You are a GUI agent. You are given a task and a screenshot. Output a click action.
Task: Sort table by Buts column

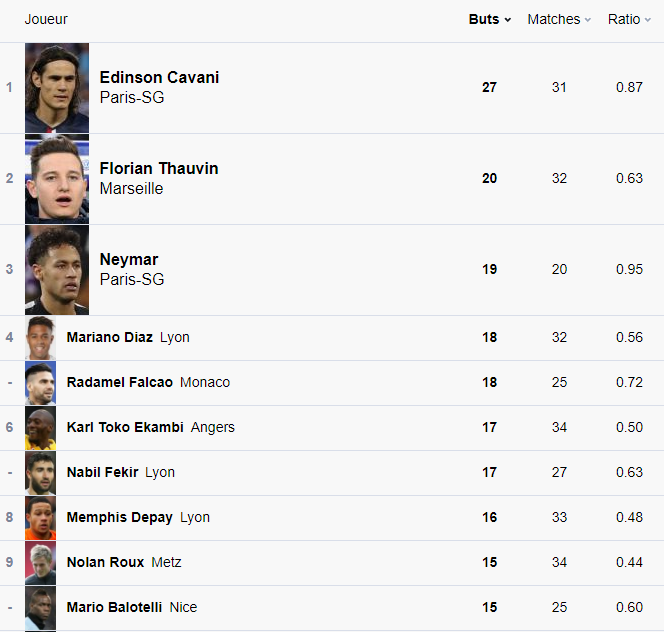pyautogui.click(x=489, y=19)
